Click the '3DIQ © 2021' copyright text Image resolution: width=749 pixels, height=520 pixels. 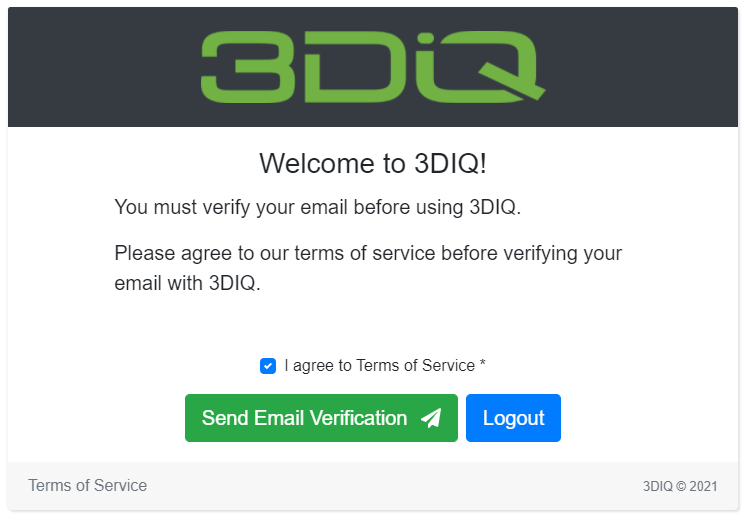coord(680,486)
